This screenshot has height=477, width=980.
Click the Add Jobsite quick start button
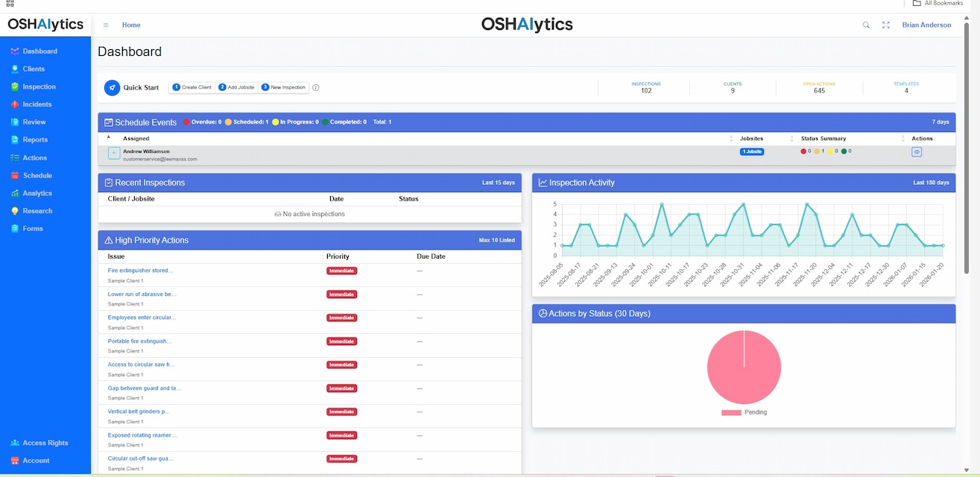[x=237, y=87]
